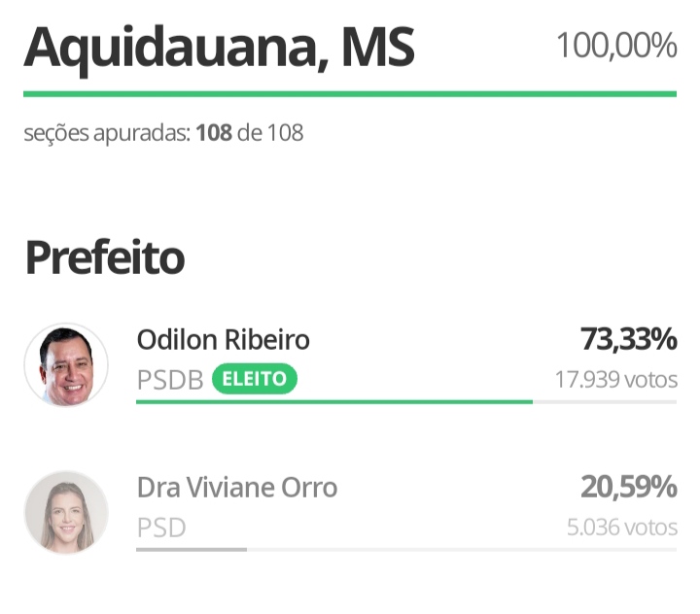700x614 pixels.
Task: Click the green counting progress bar
Action: (350, 94)
